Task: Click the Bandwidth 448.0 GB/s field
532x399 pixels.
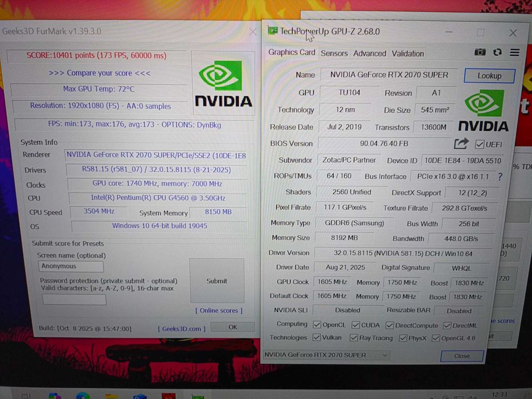Action: [x=461, y=238]
